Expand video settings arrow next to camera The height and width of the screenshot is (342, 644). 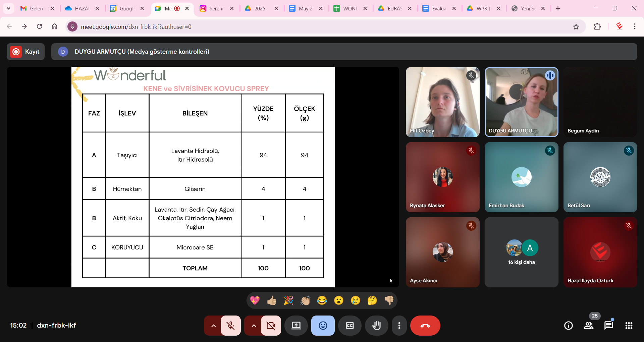coord(254,326)
